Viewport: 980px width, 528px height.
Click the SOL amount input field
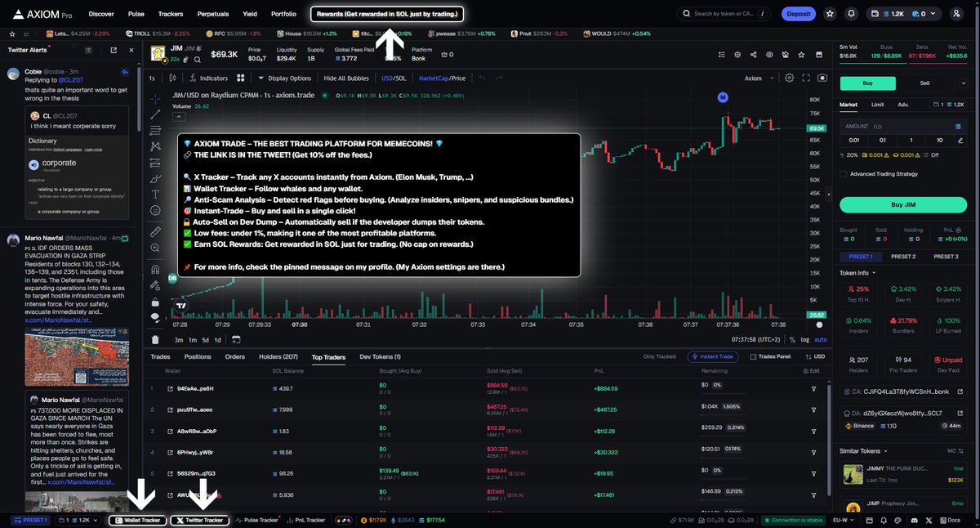point(903,127)
